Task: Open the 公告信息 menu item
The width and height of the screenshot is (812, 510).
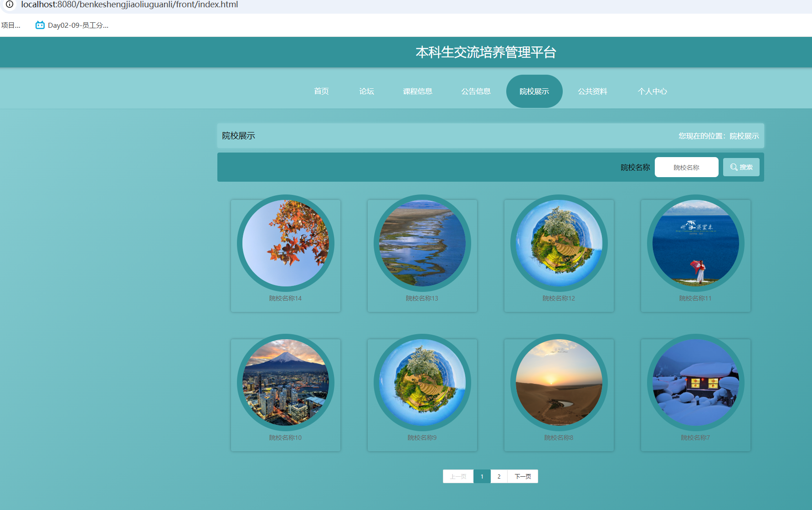Action: pos(476,91)
